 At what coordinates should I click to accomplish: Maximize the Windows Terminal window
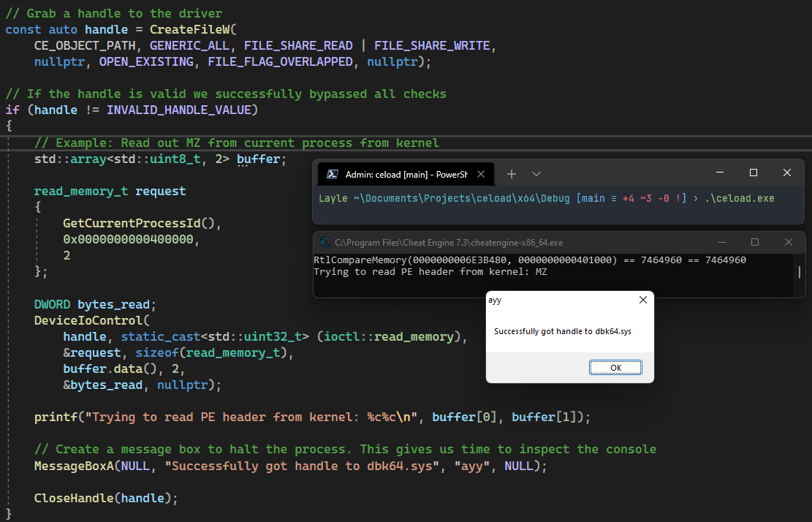click(754, 173)
